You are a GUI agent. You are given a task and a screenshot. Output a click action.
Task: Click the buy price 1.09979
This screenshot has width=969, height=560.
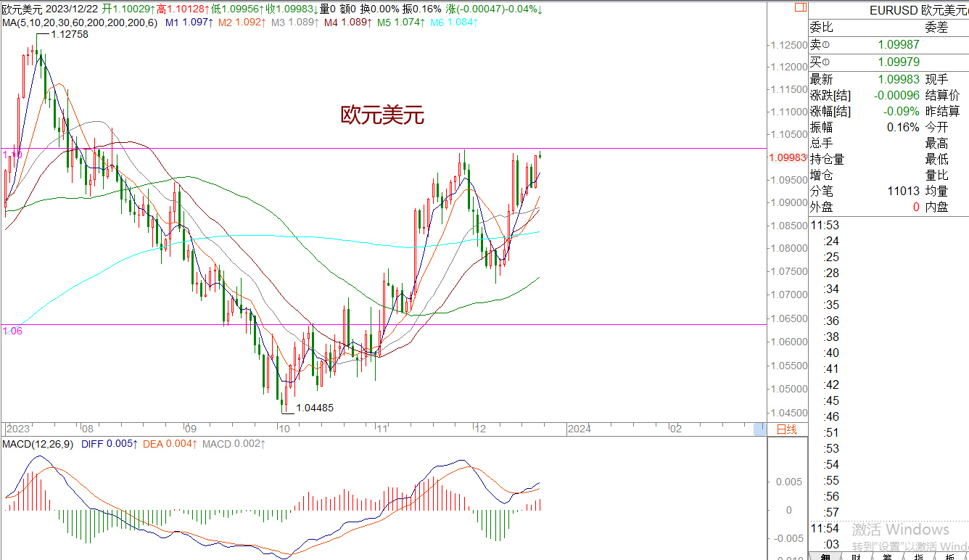(x=899, y=62)
